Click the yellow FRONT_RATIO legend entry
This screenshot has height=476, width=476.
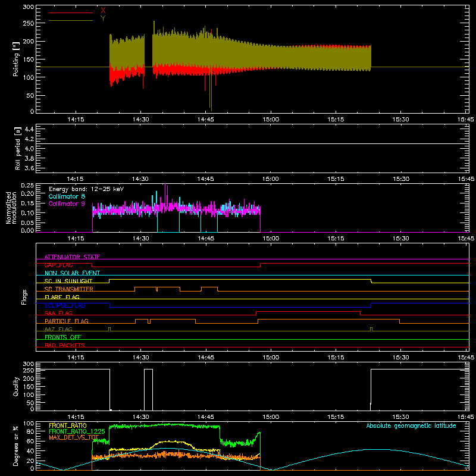(x=68, y=425)
